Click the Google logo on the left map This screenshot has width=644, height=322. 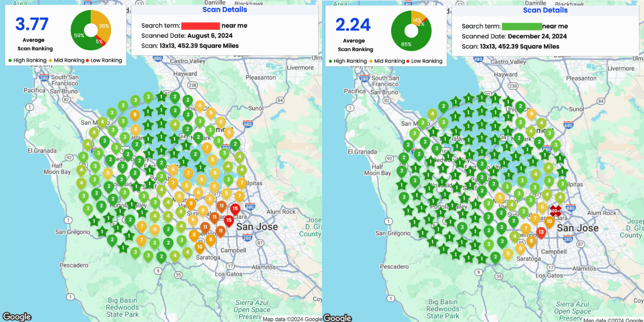pyautogui.click(x=17, y=316)
